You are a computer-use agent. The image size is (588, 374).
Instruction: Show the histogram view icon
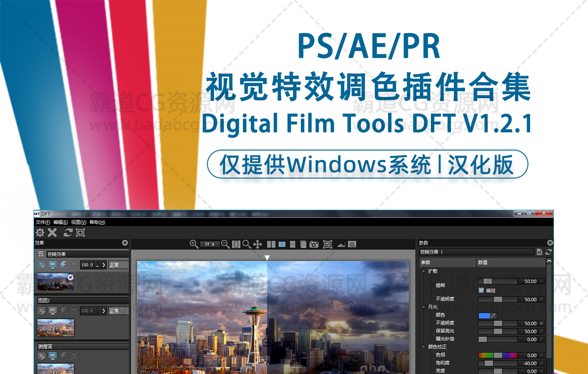point(341,245)
